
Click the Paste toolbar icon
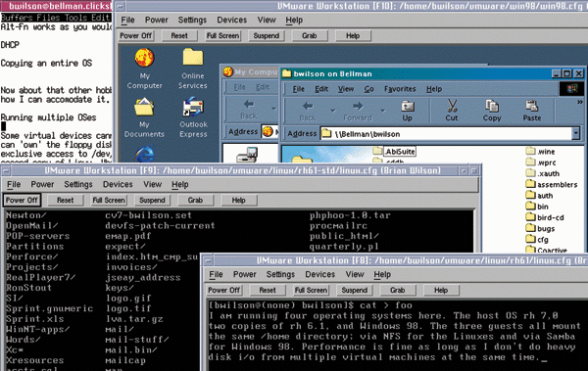click(x=532, y=111)
